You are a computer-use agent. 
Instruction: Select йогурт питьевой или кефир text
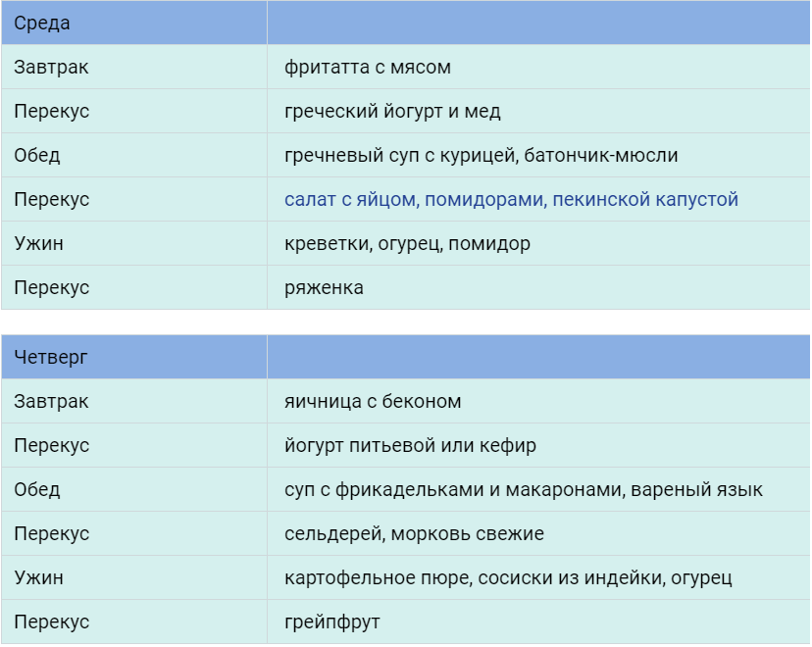tap(410, 445)
